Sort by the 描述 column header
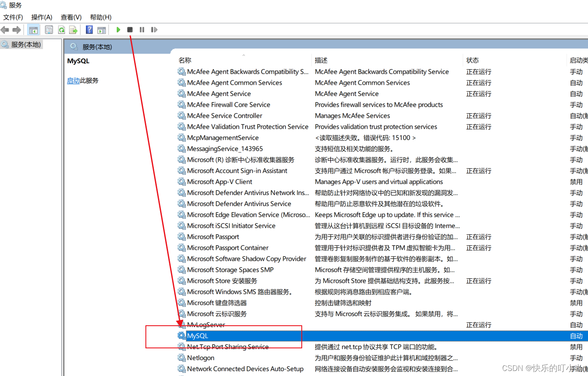The height and width of the screenshot is (376, 588). [x=321, y=60]
